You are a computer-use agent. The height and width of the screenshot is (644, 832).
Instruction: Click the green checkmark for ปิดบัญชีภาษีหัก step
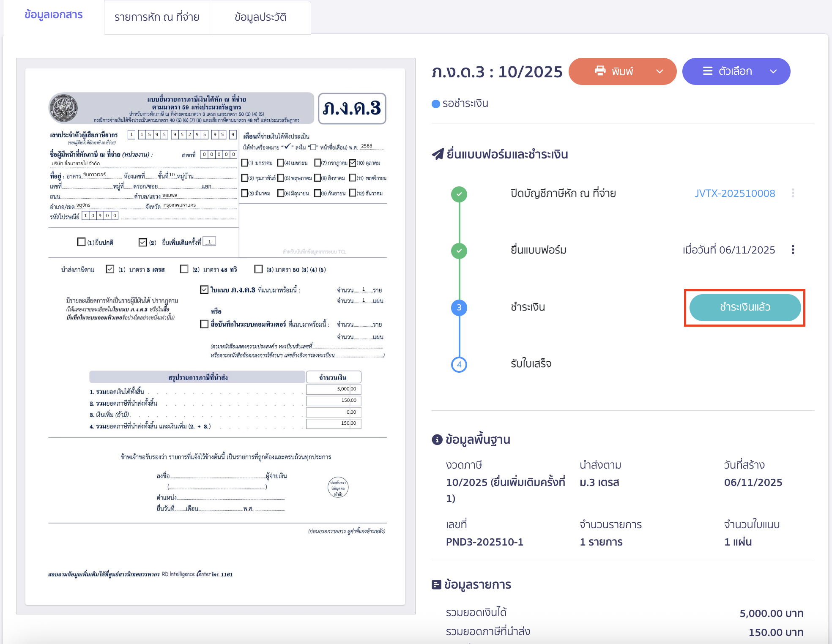point(459,195)
